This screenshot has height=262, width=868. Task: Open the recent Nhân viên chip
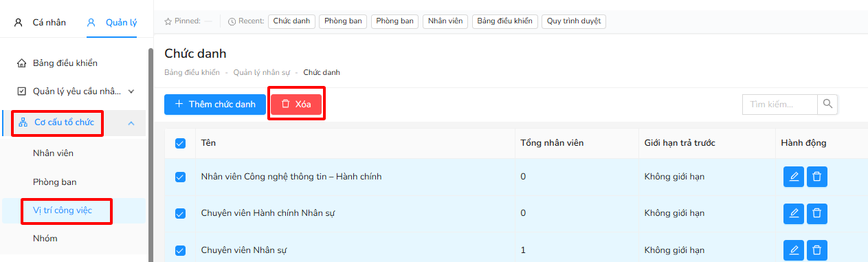445,21
